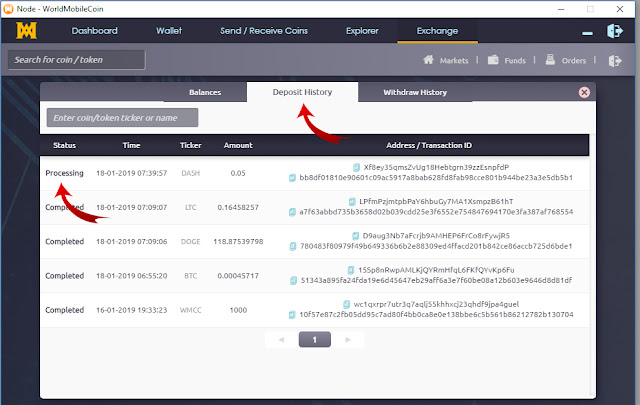Image resolution: width=640 pixels, height=405 pixels.
Task: Open the Funds link
Action: click(x=515, y=60)
